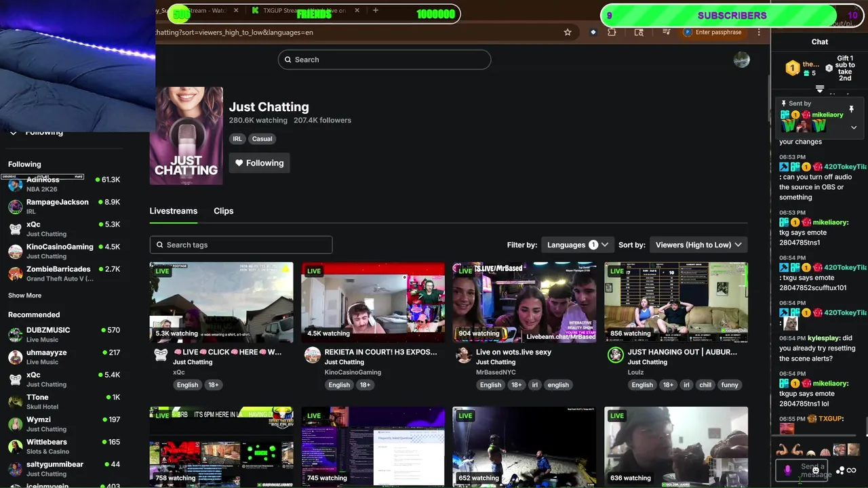Viewport: 868px width, 488px height.
Task: Open the blue extension icon in the toolbar
Action: (x=593, y=32)
